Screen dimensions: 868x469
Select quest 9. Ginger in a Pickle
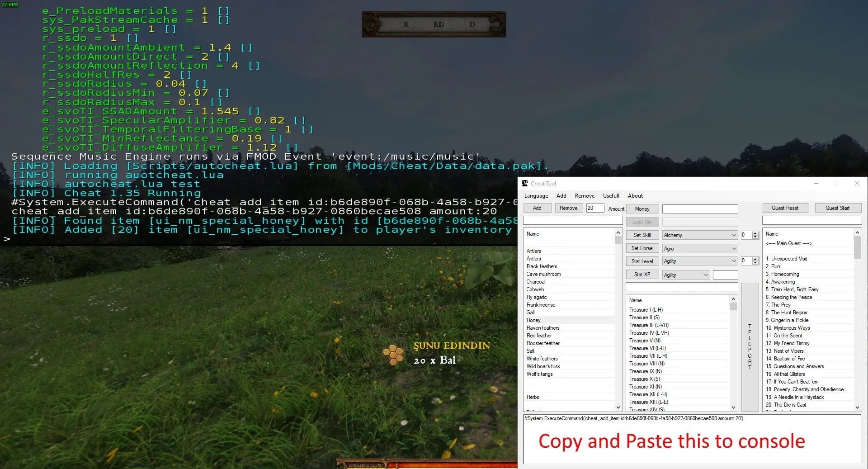tap(808, 320)
